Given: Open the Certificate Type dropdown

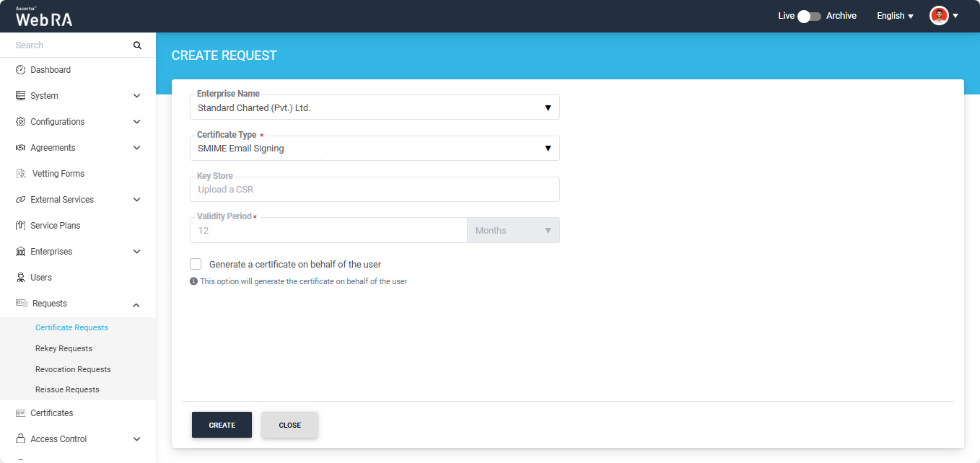Looking at the screenshot, I should pos(374,149).
